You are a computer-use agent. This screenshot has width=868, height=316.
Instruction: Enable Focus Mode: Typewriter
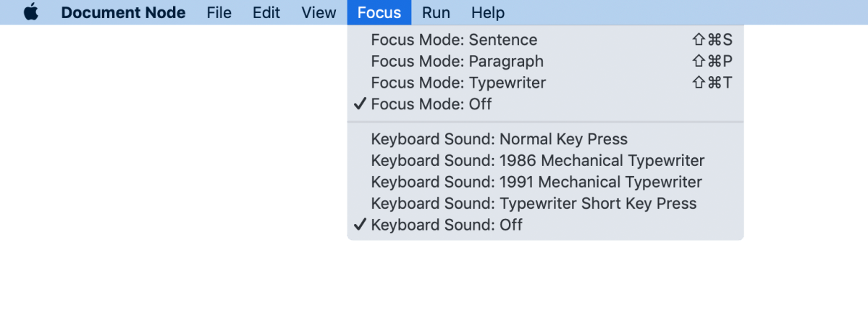458,83
